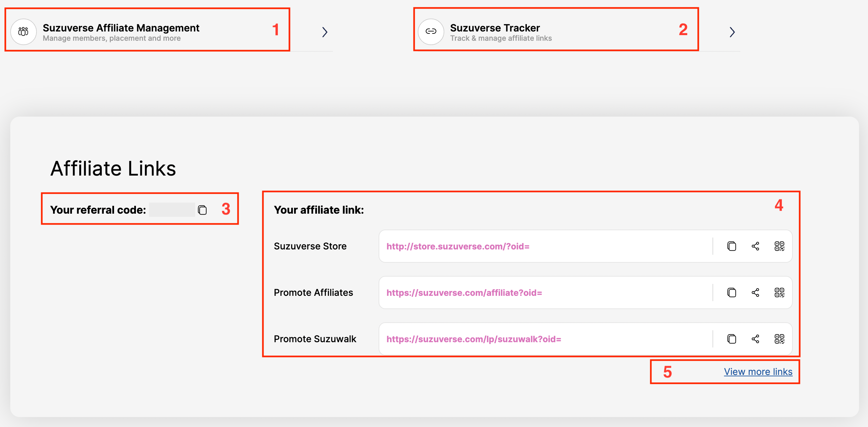This screenshot has width=868, height=427.
Task: Copy the Promote Suzuwalk link
Action: 731,339
